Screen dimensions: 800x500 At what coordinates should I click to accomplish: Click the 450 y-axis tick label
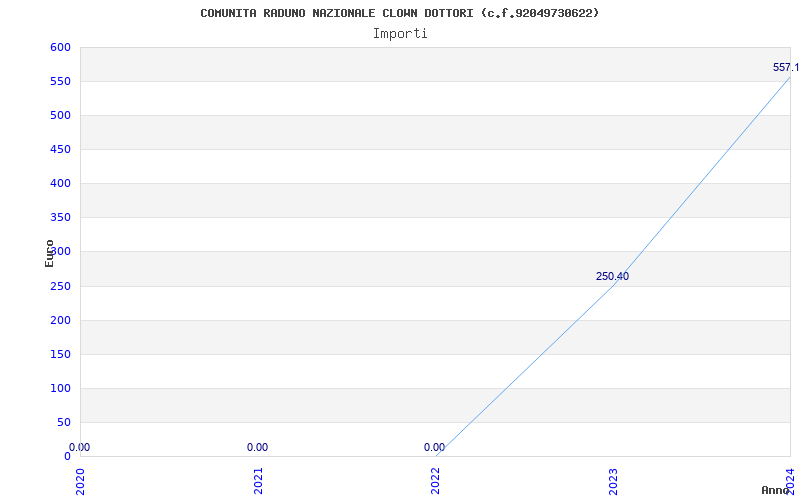point(60,149)
